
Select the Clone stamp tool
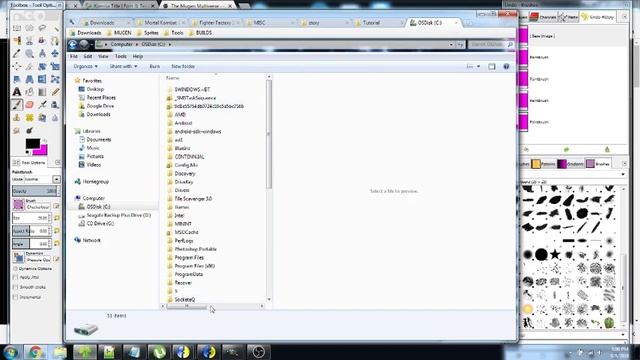click(17, 118)
